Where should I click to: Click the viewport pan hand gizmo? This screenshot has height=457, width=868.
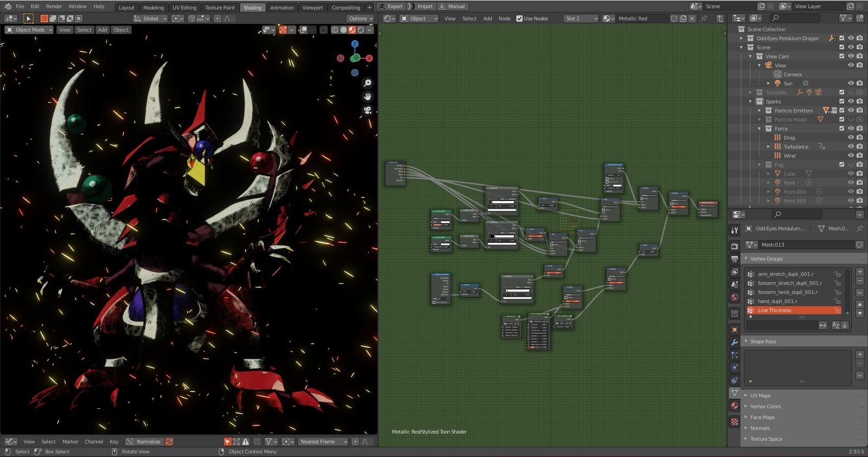[x=367, y=96]
